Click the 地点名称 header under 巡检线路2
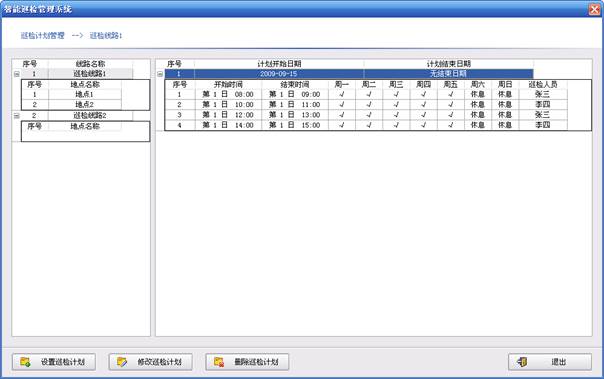Viewport: 604px width, 379px height. point(85,126)
